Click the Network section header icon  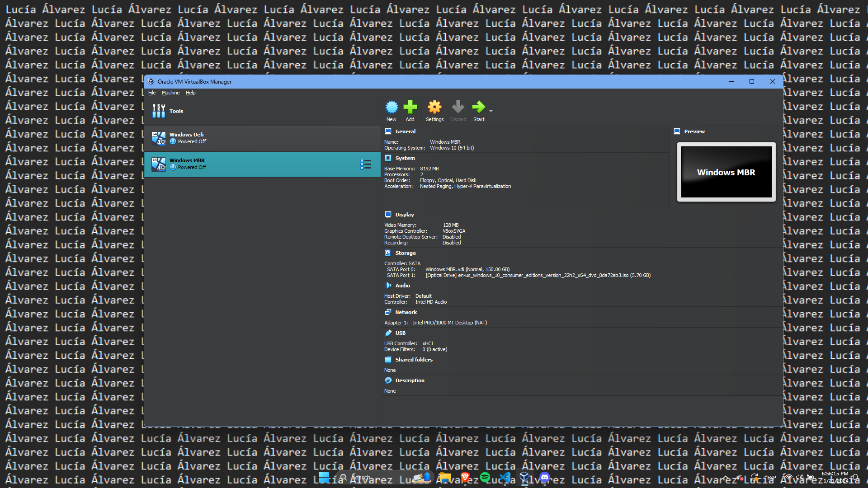[x=388, y=312]
